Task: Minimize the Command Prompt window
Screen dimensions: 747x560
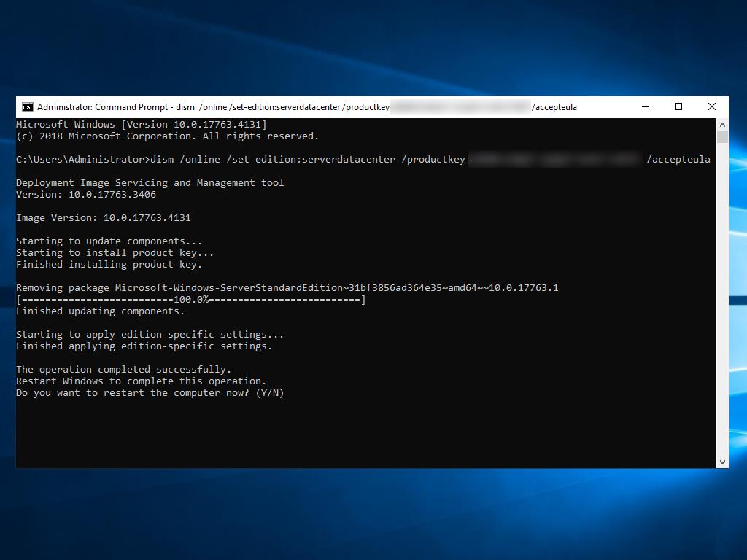Action: 646,107
